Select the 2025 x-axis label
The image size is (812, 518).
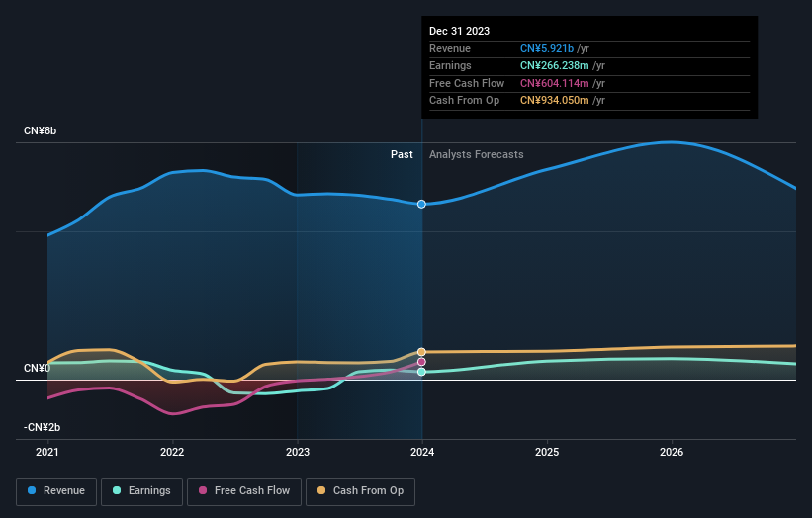click(x=547, y=452)
